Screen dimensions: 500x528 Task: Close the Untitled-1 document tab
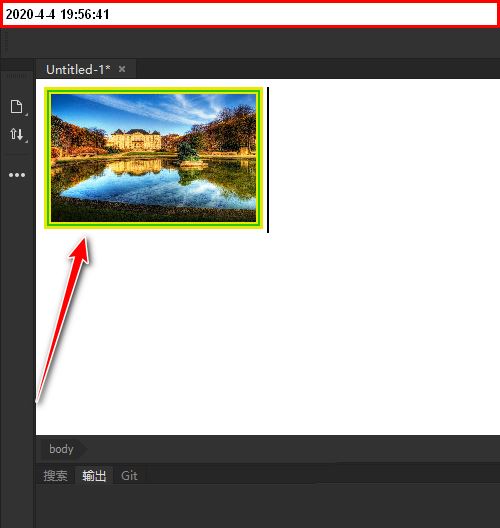[122, 69]
